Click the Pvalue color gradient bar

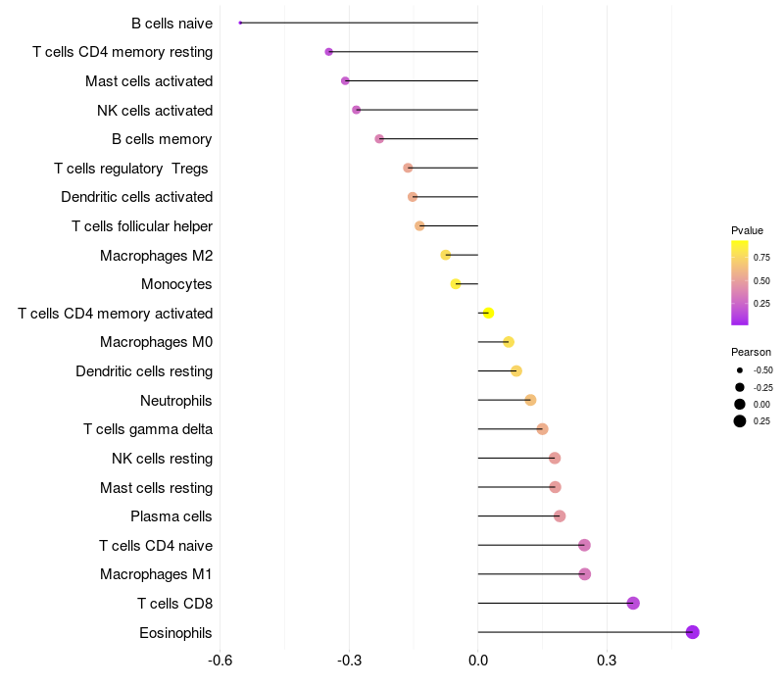click(740, 283)
